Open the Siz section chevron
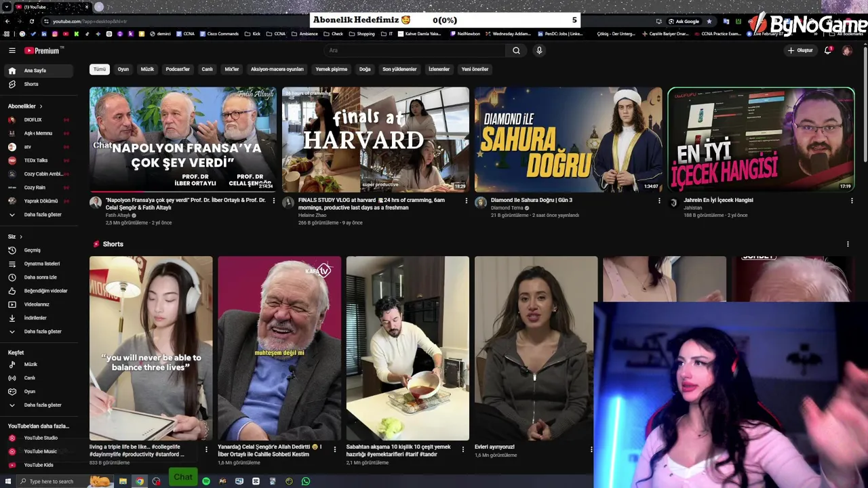Screen dimensions: 868x488 pos(21,237)
